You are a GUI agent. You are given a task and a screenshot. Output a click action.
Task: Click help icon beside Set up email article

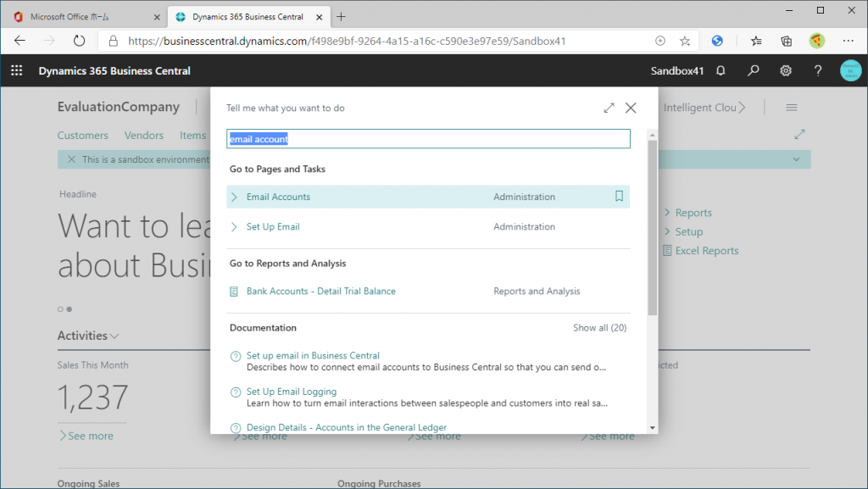click(236, 356)
